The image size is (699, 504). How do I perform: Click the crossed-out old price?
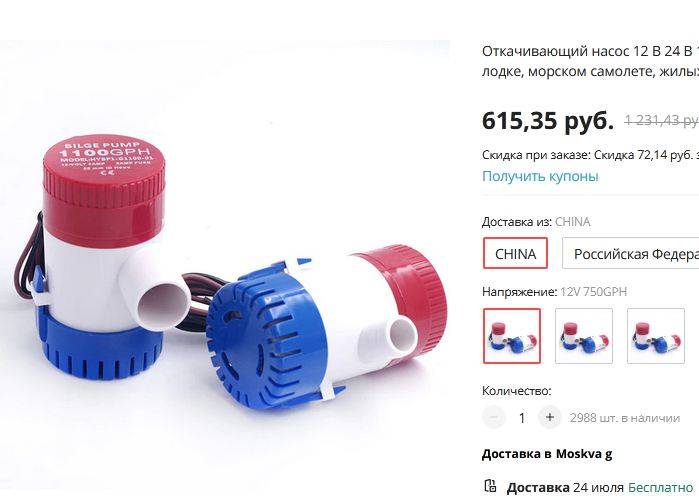662,120
